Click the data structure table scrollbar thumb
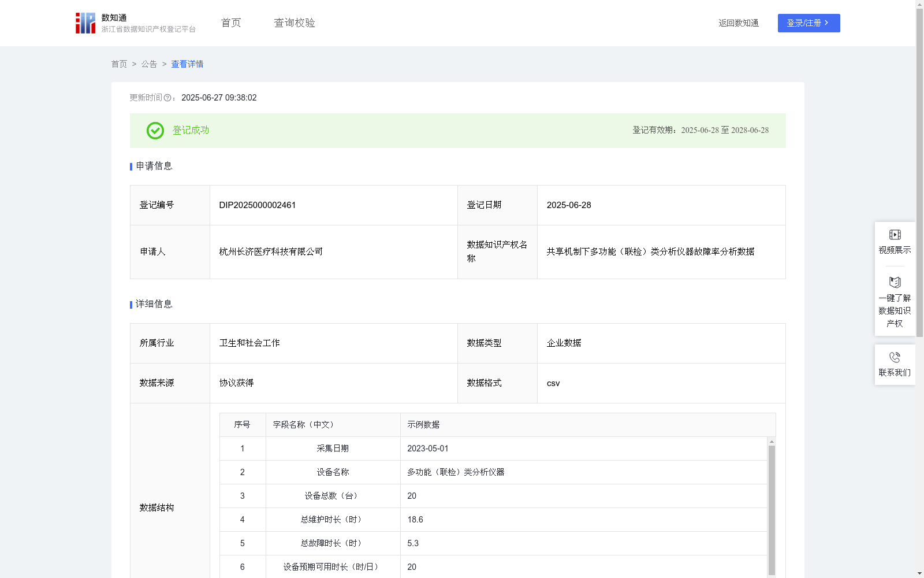The height and width of the screenshot is (578, 924). (x=772, y=510)
